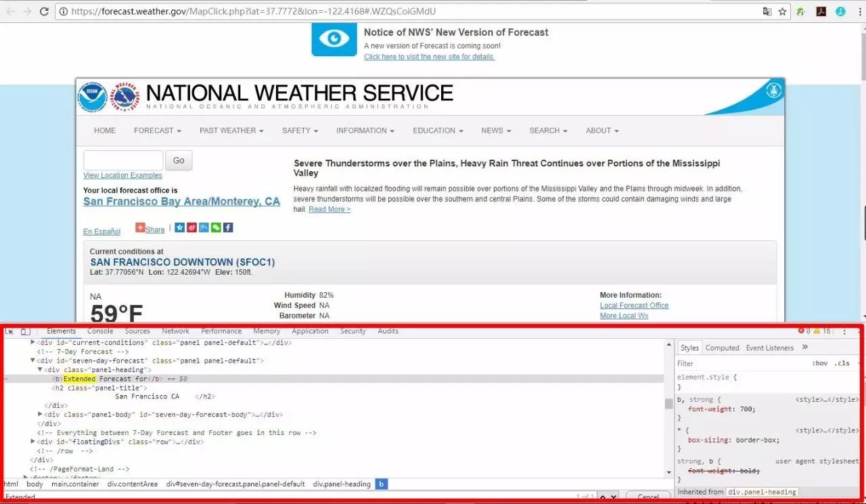Activate the DevTools inspect element picker
This screenshot has height=504, width=866.
pyautogui.click(x=9, y=331)
